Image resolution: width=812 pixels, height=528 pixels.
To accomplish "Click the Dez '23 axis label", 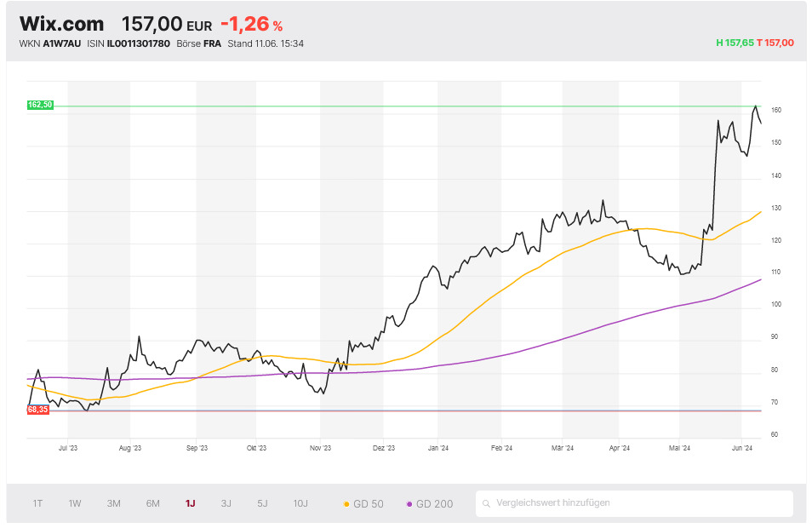I will click(x=384, y=448).
